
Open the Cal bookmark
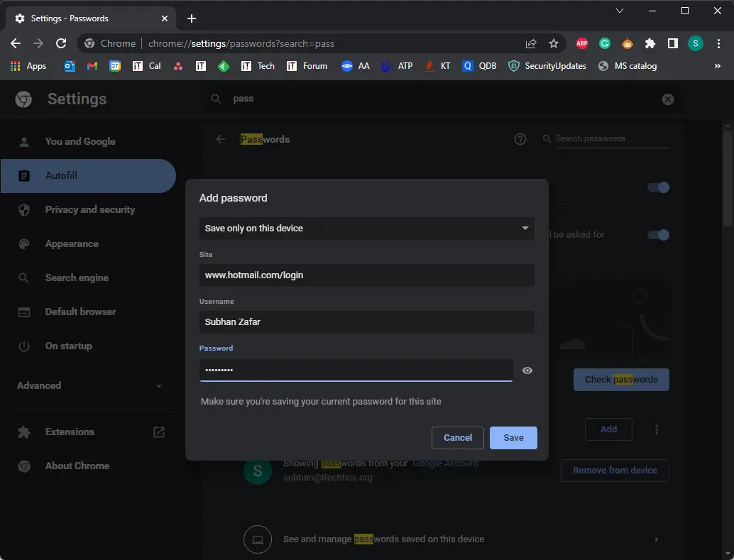click(146, 66)
